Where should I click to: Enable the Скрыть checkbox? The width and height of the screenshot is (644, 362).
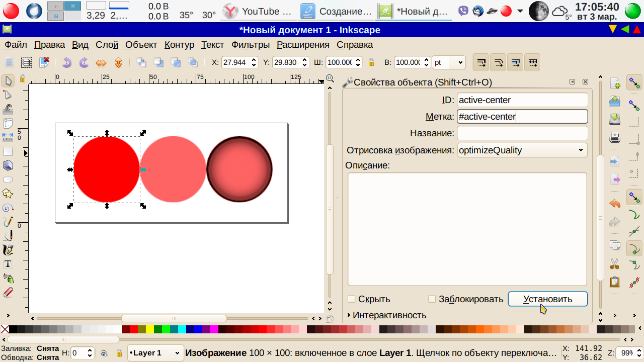pos(352,299)
